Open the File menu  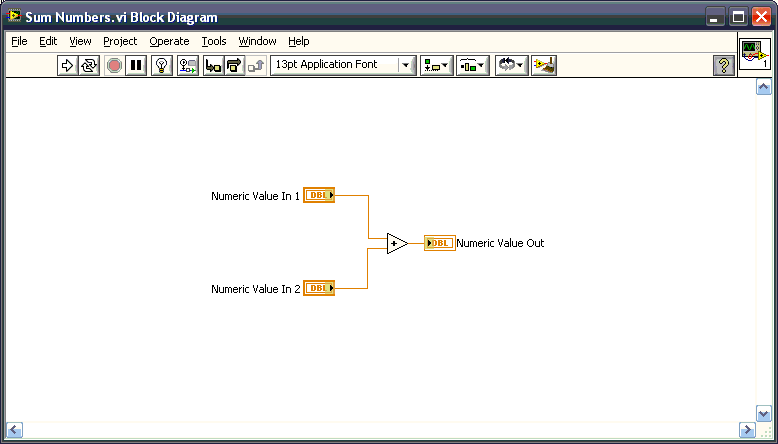(x=19, y=41)
